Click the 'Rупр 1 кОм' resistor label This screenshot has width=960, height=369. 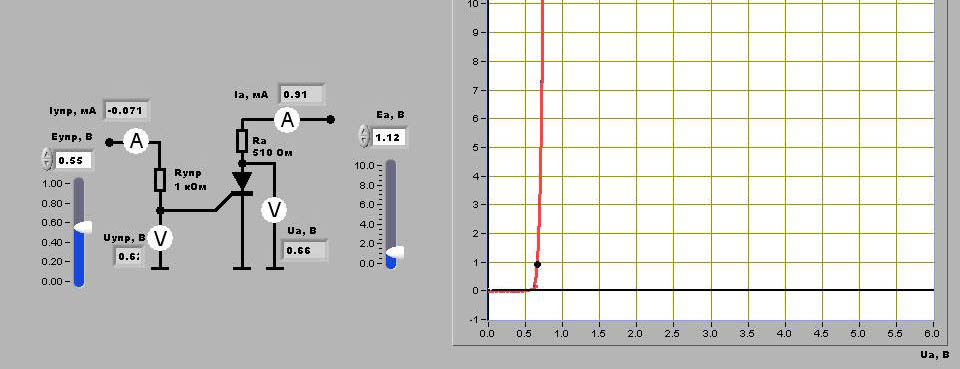190,179
